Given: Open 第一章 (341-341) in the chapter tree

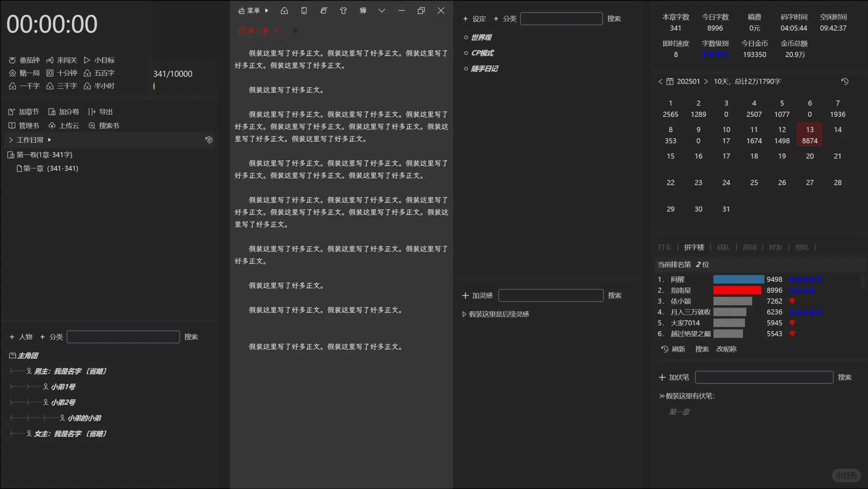Looking at the screenshot, I should pos(48,168).
